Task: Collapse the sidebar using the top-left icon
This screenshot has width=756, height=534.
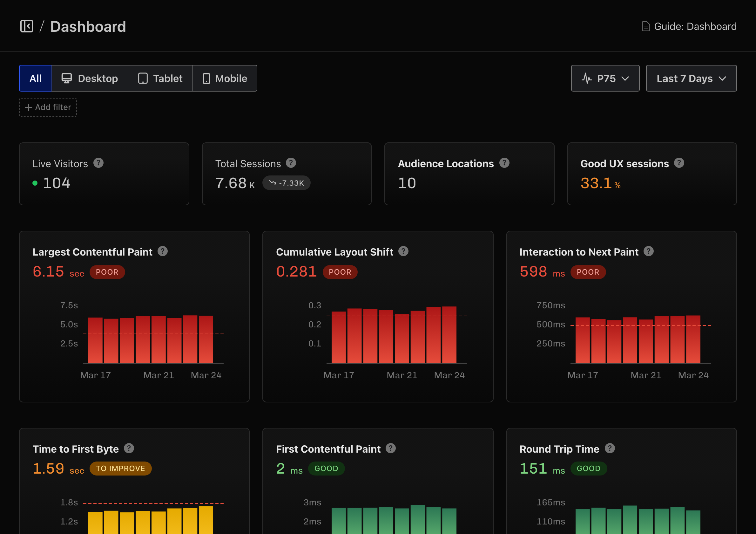Action: (x=27, y=26)
